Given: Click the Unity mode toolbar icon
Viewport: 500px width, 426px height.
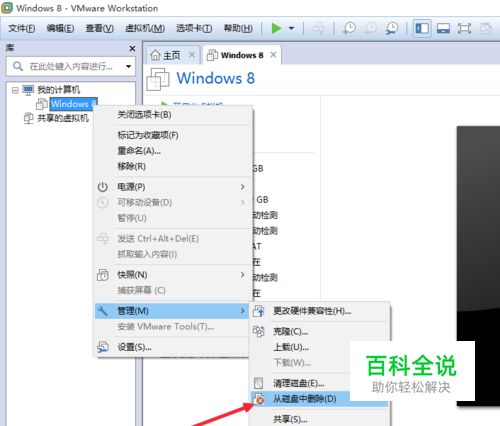Looking at the screenshot, I should click(486, 28).
